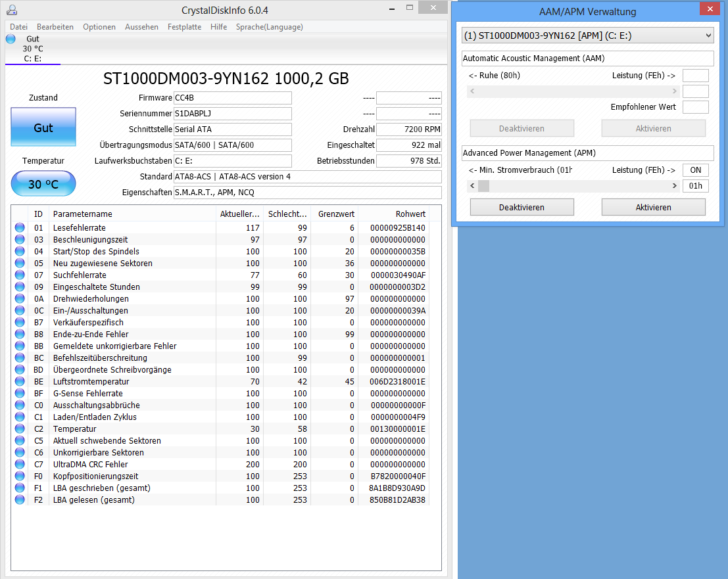The width and height of the screenshot is (728, 579).
Task: Click Deaktivieren under Automatic Acoustic Management
Action: (522, 129)
